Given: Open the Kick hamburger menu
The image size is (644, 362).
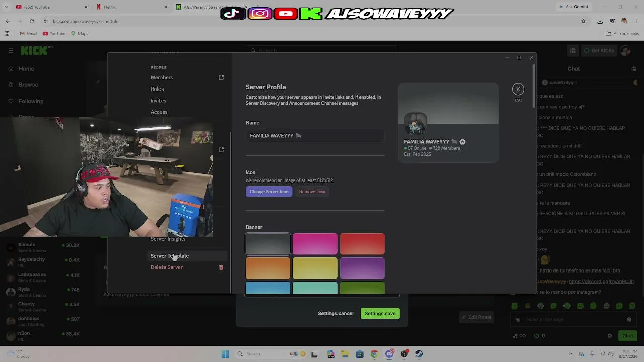Looking at the screenshot, I should tap(11, 51).
